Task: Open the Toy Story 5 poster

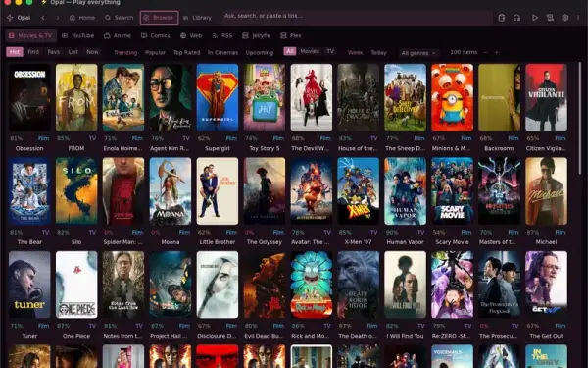Action: click(265, 97)
